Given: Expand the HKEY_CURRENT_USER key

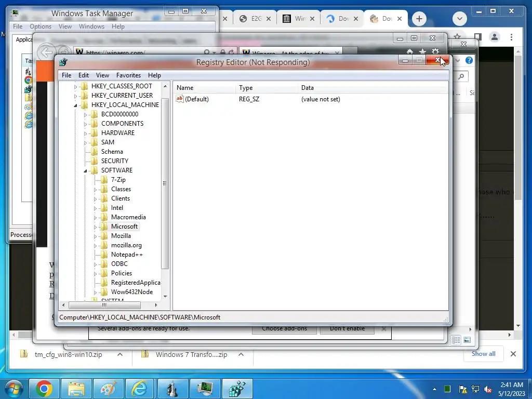Looking at the screenshot, I should (x=75, y=96).
